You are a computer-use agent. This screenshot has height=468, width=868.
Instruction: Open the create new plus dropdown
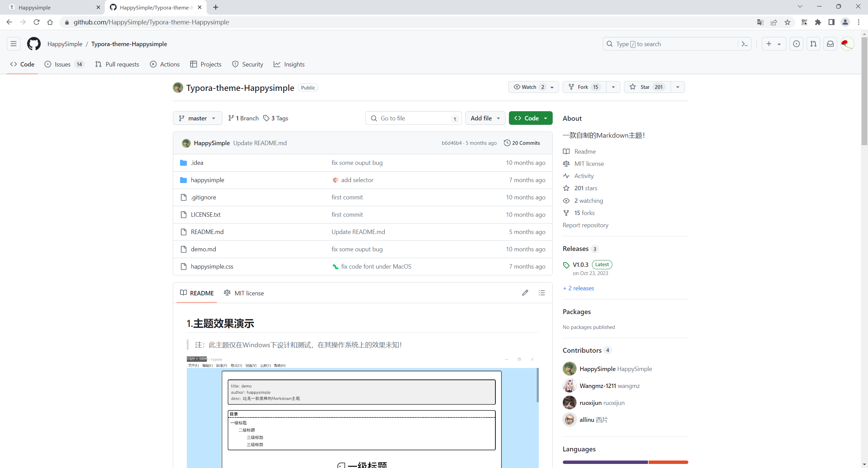point(774,44)
